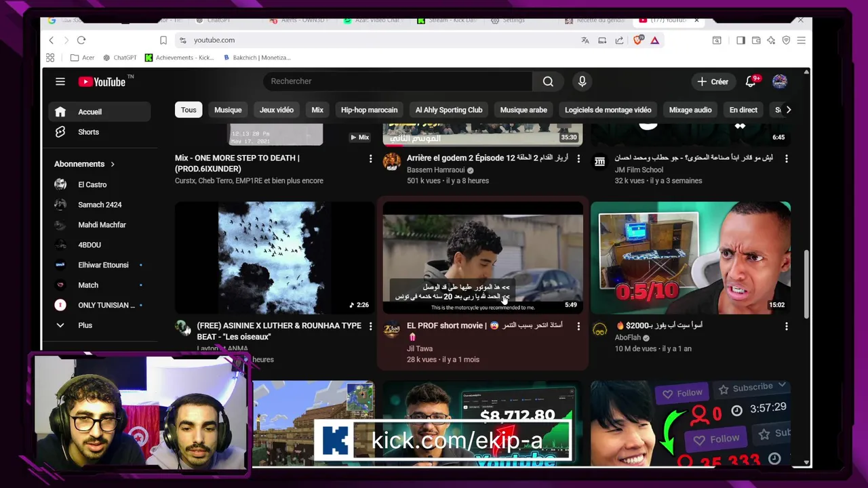Open the Brave wallet icon
Viewport: 868px width, 488px height.
(x=756, y=40)
